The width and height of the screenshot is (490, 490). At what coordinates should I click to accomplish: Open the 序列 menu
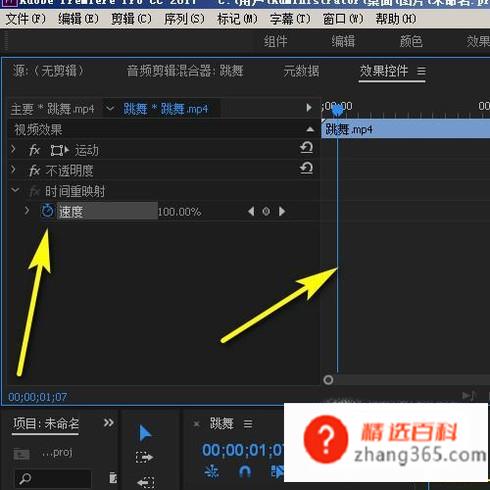click(x=184, y=19)
